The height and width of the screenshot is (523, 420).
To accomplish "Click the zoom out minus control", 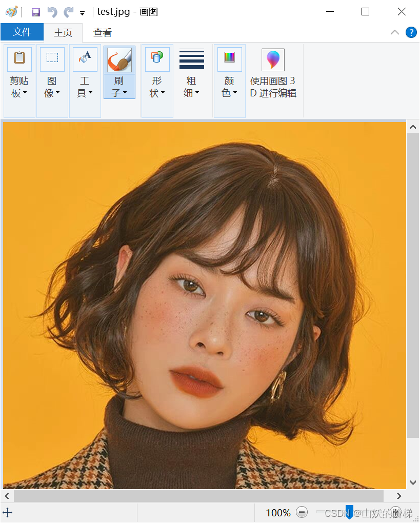I will (x=302, y=512).
